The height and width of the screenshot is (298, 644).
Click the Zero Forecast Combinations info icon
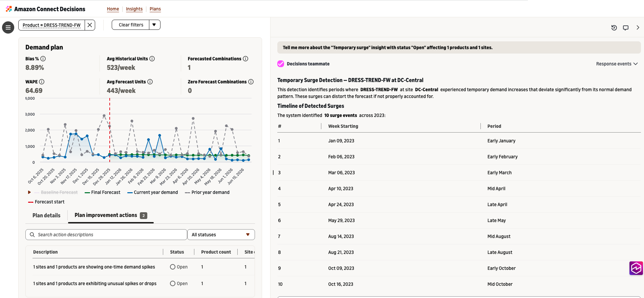pyautogui.click(x=251, y=82)
